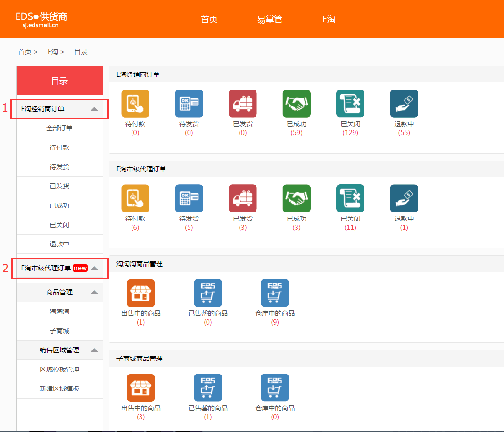Open 已售罄的商品 icon in 子商城商品管理
Viewport: 504px width, 432px height.
coord(208,388)
